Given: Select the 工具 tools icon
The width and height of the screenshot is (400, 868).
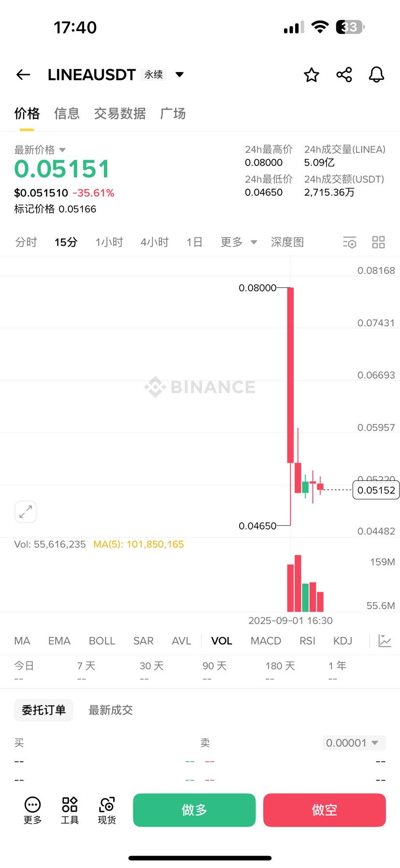Looking at the screenshot, I should pos(69,809).
